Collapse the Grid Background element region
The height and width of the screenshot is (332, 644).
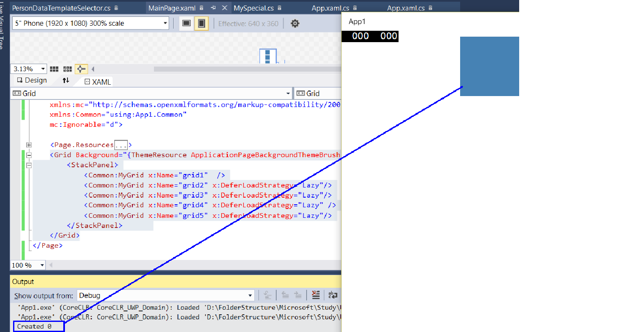pos(29,155)
